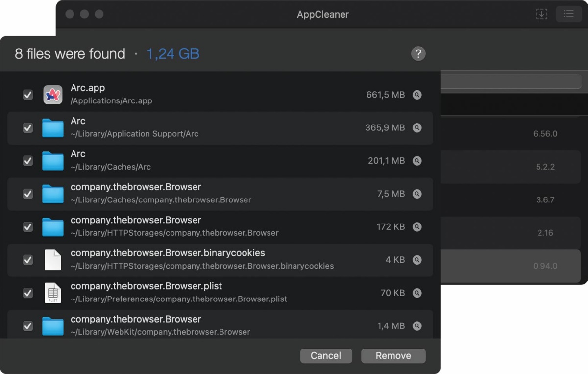Uncheck the Arc.app checkbox

tap(28, 95)
